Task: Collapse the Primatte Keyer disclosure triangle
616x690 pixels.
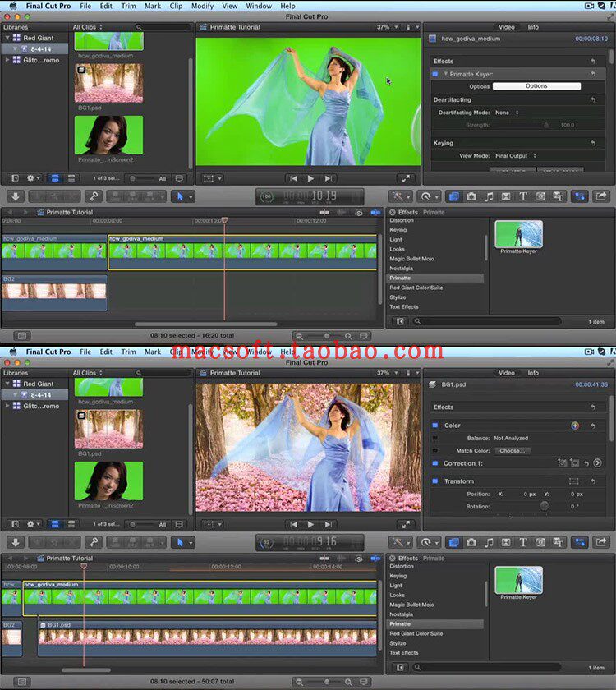Action: coord(445,74)
